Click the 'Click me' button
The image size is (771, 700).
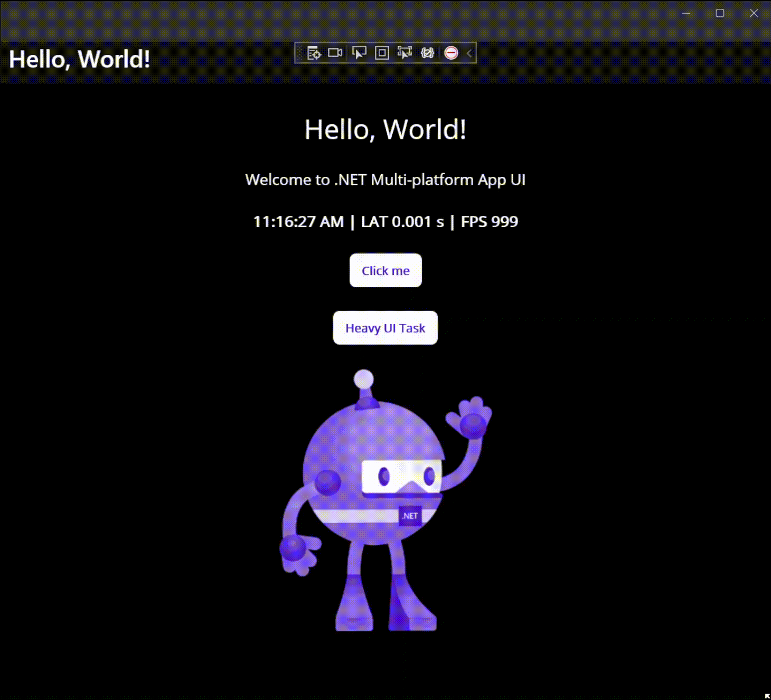385,270
